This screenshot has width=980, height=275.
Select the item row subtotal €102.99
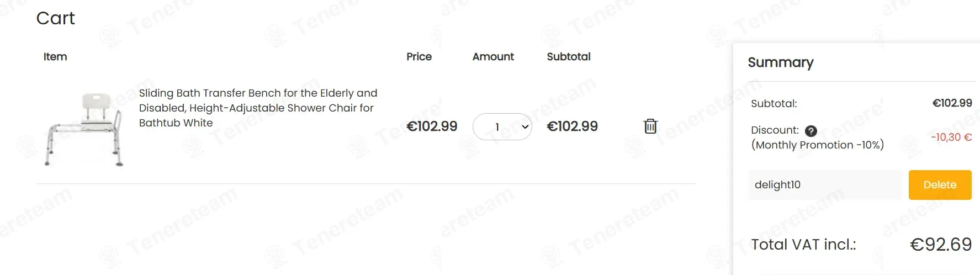point(572,126)
